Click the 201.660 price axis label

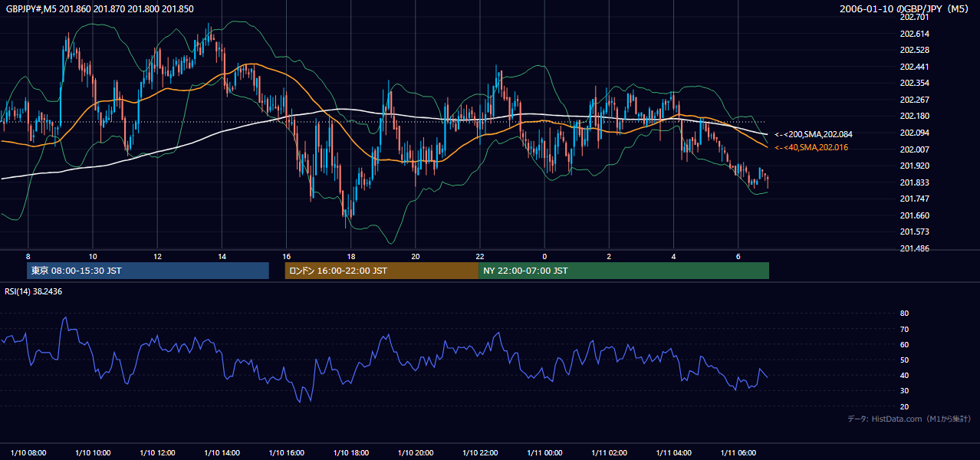(x=915, y=215)
